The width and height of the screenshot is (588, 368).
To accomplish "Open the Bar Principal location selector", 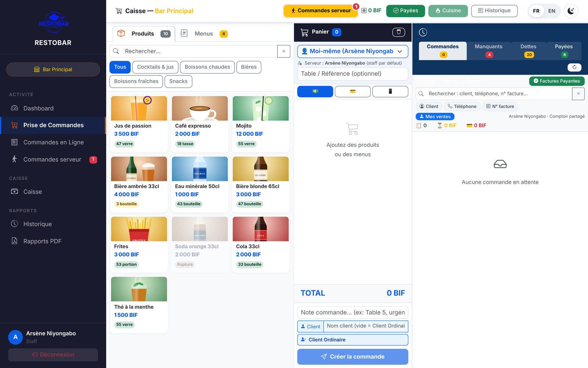I will point(53,69).
